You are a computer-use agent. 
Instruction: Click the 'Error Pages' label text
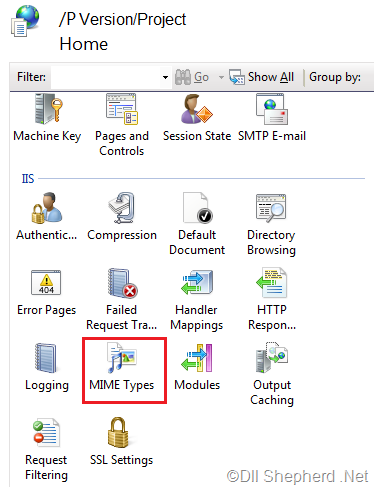[x=47, y=310]
